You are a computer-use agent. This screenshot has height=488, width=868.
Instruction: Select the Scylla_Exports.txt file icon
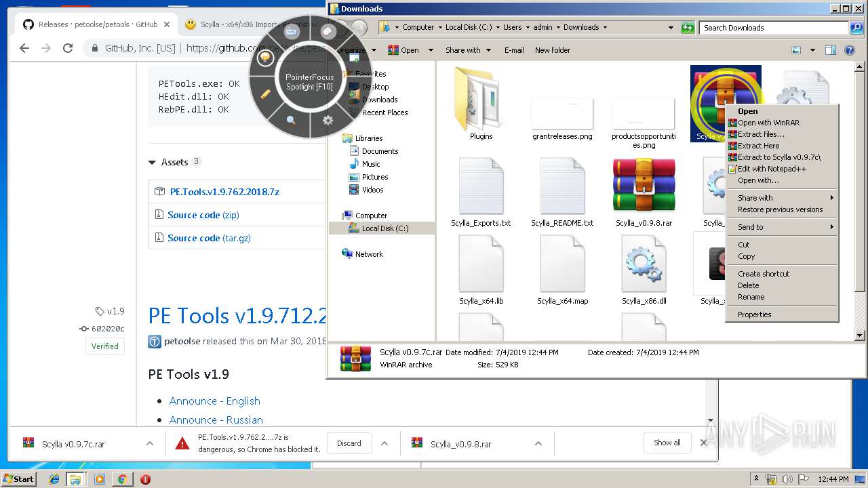(x=481, y=186)
